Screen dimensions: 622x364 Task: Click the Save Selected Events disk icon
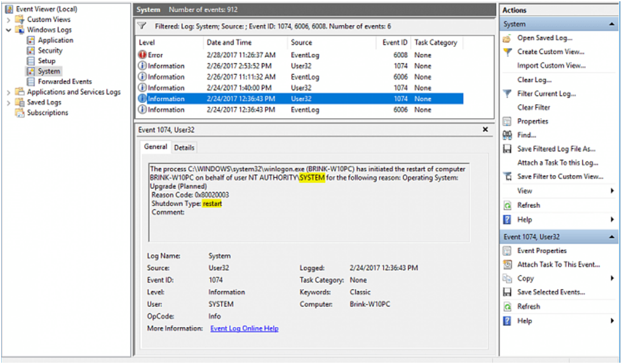(x=507, y=292)
